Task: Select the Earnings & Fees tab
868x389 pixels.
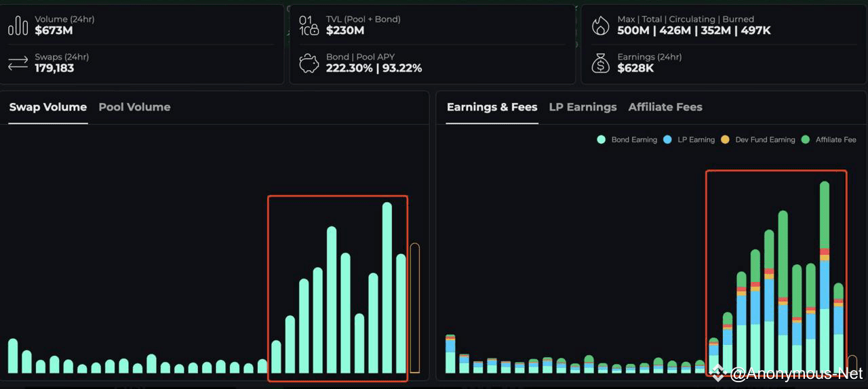Action: click(492, 107)
